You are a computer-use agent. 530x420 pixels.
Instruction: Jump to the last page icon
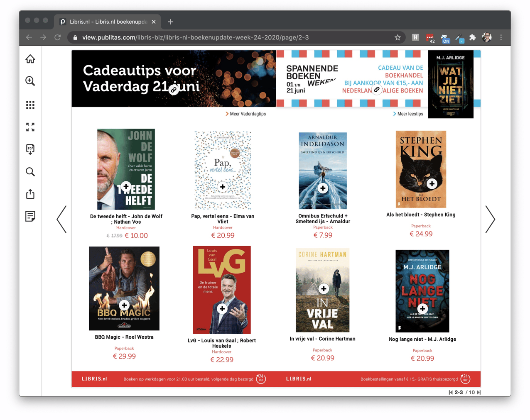point(479,392)
